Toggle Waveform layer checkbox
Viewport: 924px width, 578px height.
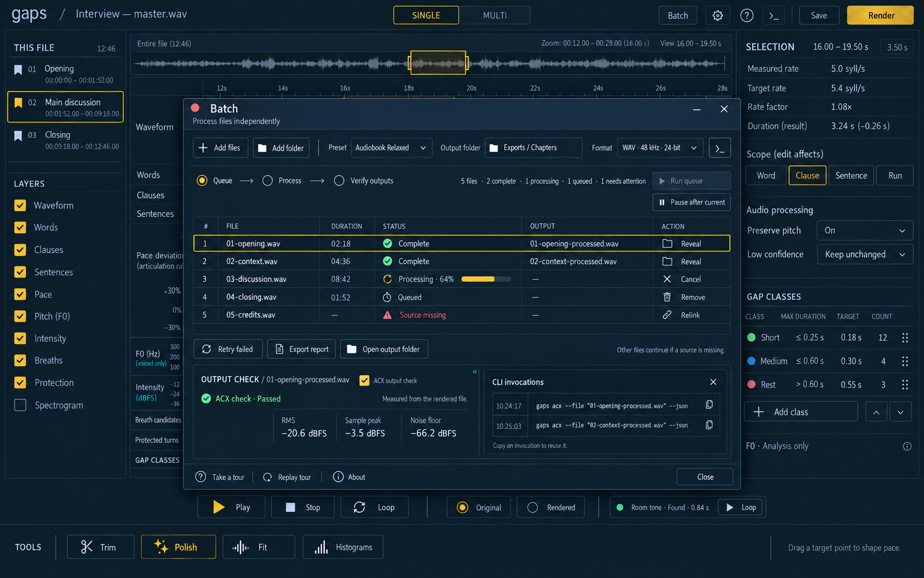tap(20, 205)
